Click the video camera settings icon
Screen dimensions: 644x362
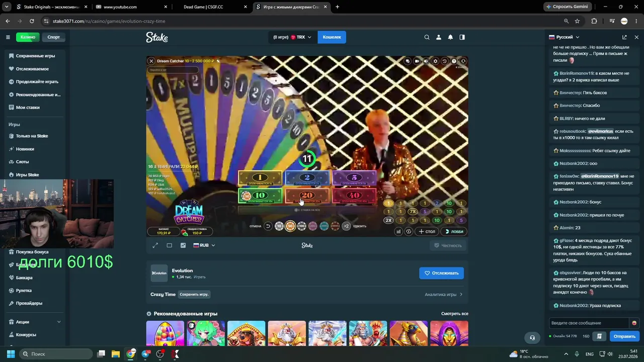click(417, 61)
